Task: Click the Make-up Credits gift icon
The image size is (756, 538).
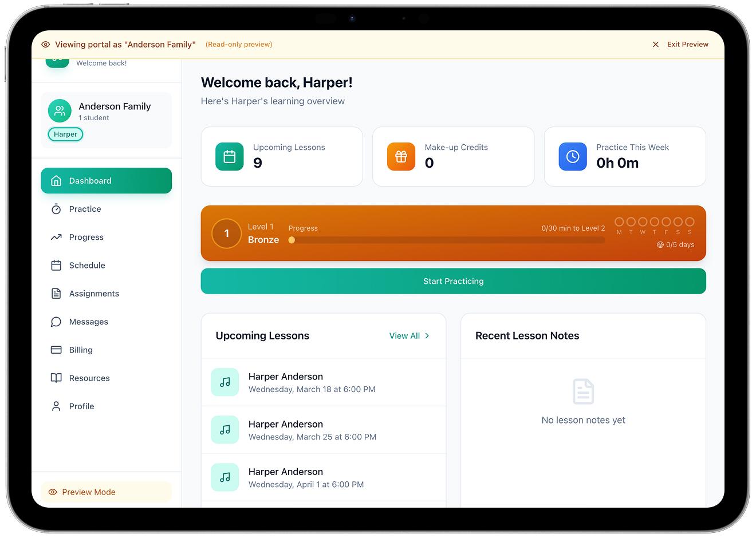Action: coord(401,156)
